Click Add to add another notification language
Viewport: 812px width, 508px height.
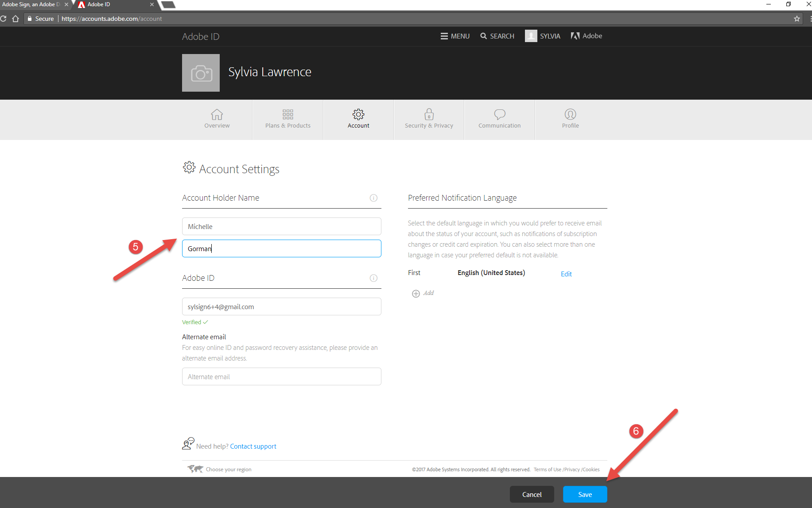tap(423, 293)
